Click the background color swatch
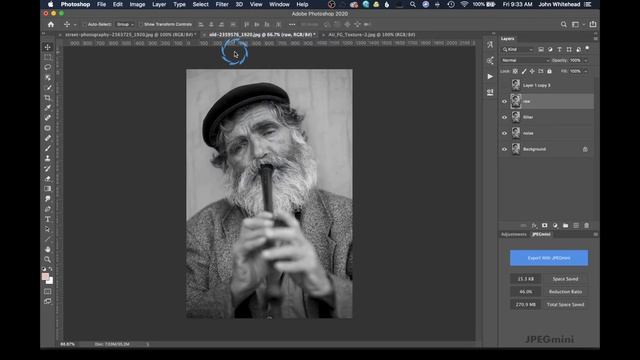Screen dimensions: 640x360 click(51, 282)
